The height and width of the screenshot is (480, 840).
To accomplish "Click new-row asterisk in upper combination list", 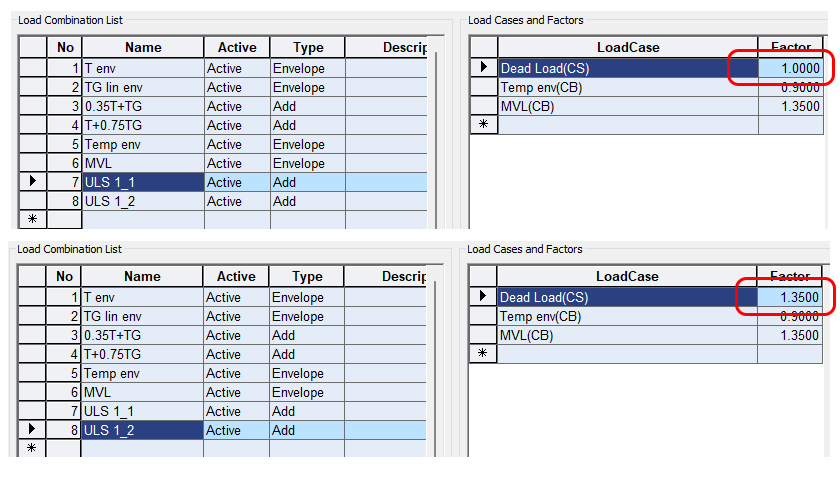I will pos(32,220).
